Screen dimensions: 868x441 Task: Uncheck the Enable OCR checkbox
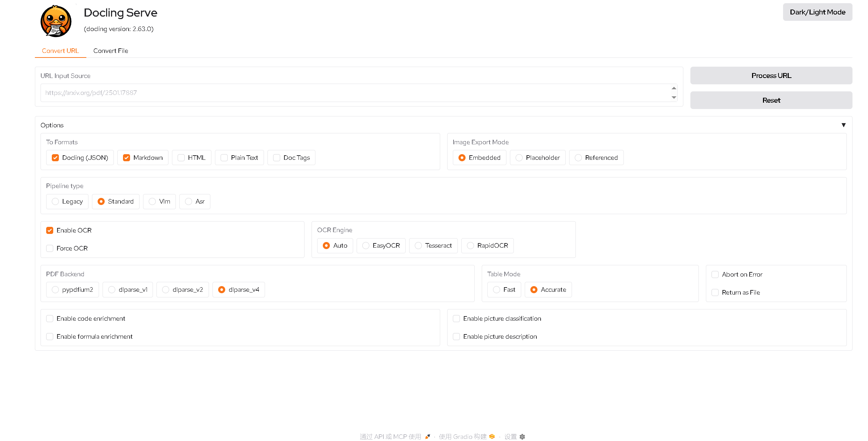50,230
